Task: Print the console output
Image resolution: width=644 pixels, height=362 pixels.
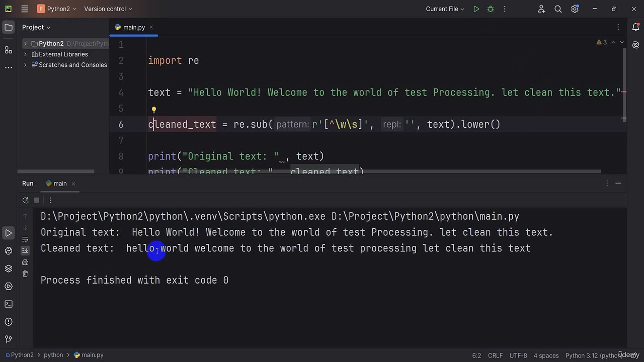Action: 25,262
